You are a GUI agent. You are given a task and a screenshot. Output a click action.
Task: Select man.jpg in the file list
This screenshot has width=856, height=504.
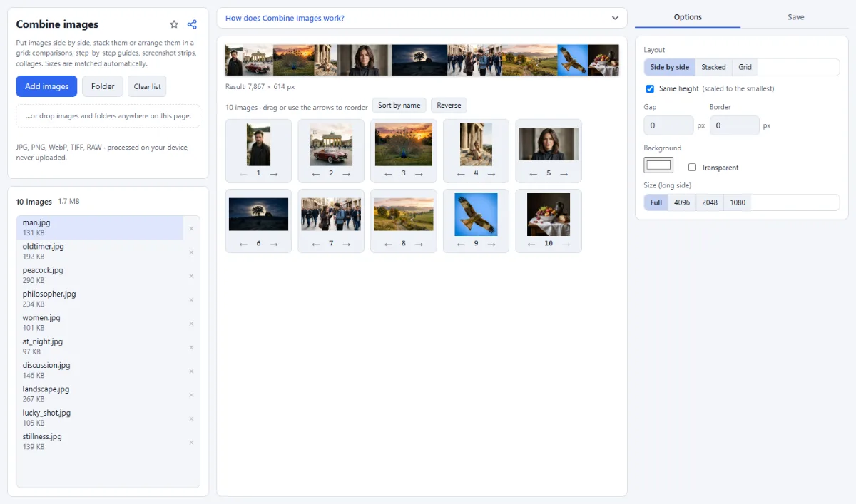[100, 227]
